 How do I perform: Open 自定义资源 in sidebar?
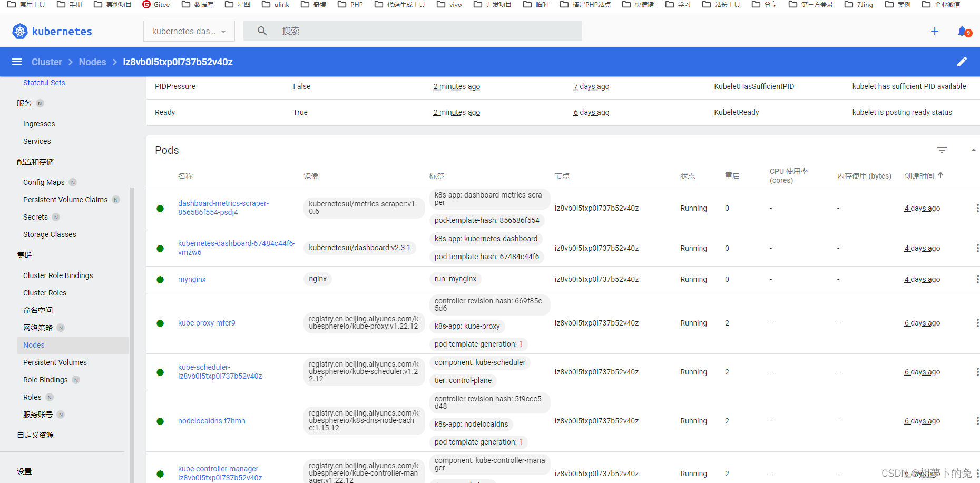click(35, 435)
